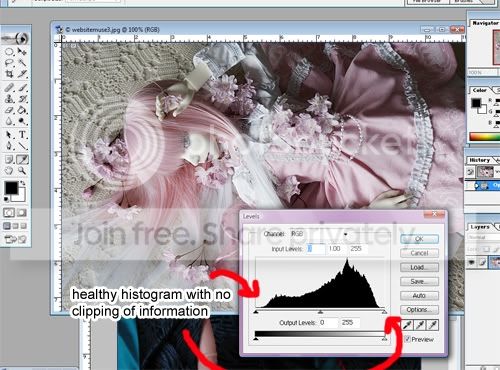Click the input black point slider

point(256,312)
